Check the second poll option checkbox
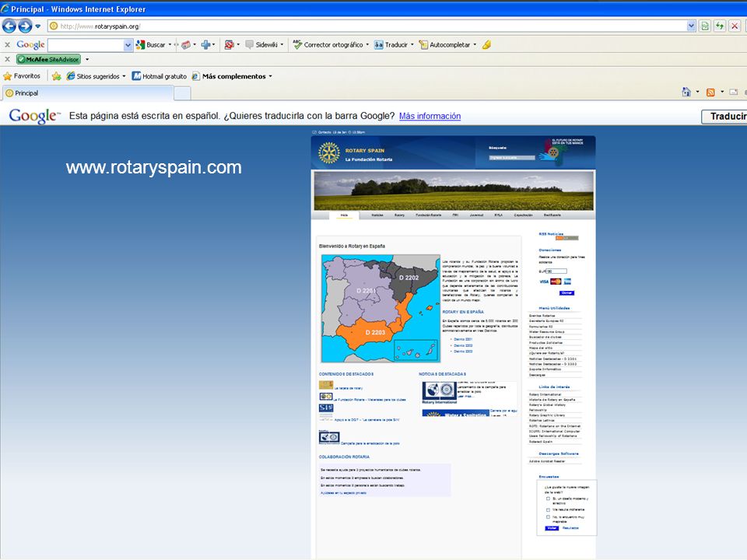The height and width of the screenshot is (560, 747). click(548, 509)
